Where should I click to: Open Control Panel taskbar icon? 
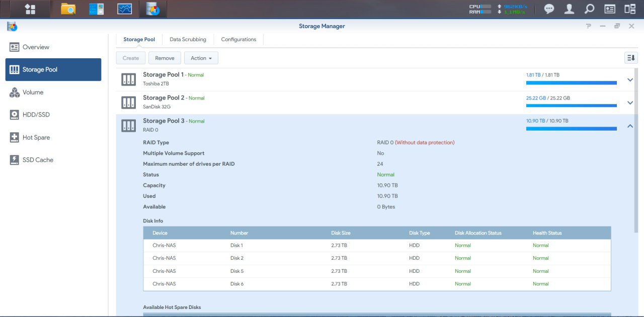96,9
